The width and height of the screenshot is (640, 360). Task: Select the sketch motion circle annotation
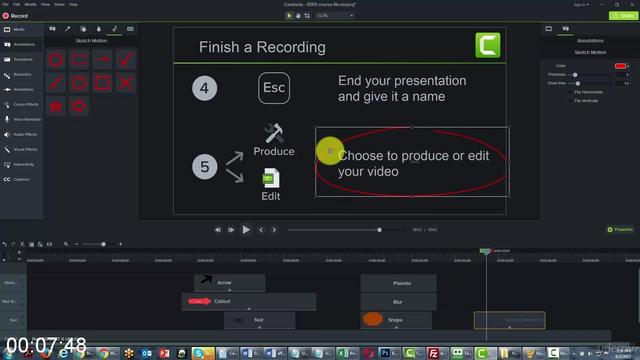click(x=56, y=60)
